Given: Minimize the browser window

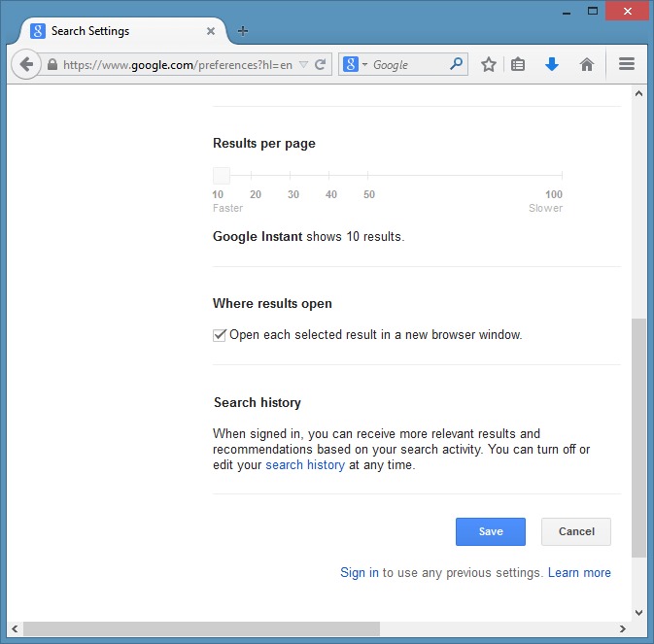Looking at the screenshot, I should [566, 12].
